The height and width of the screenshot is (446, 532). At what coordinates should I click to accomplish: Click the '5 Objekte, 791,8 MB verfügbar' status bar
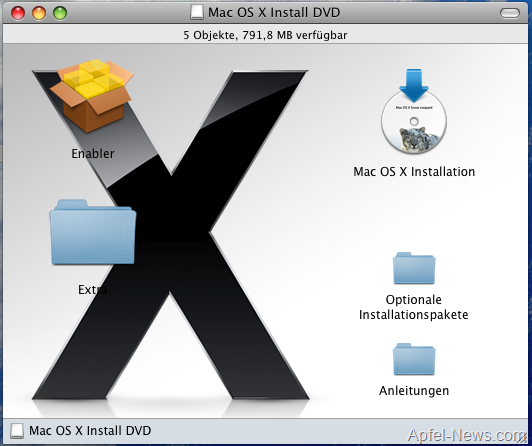click(265, 35)
